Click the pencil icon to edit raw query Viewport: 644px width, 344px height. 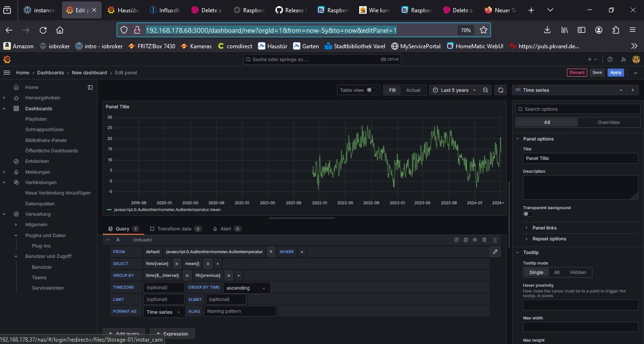pos(495,252)
